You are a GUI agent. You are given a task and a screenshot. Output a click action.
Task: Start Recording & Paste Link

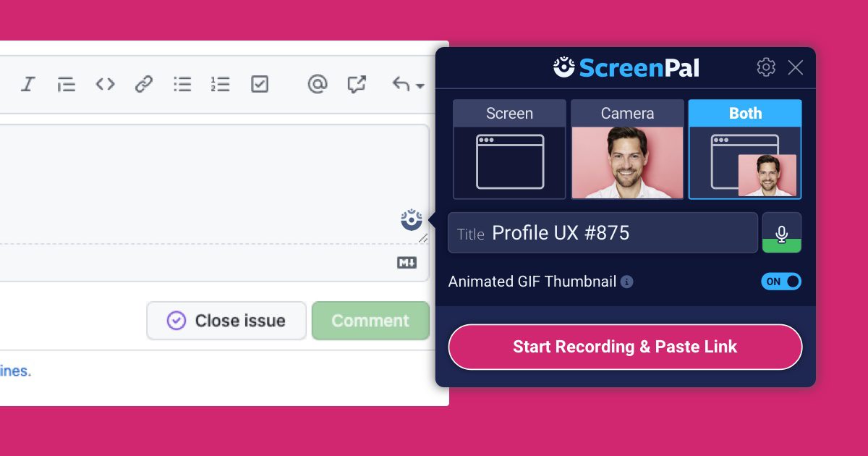pyautogui.click(x=625, y=347)
